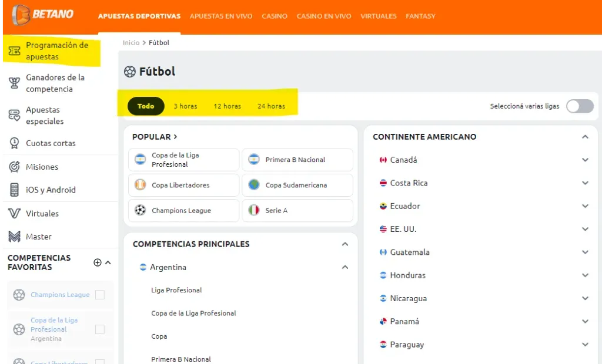Viewport: 602px width, 364px height.
Task: Expand the Canadá leagues list
Action: tap(585, 160)
